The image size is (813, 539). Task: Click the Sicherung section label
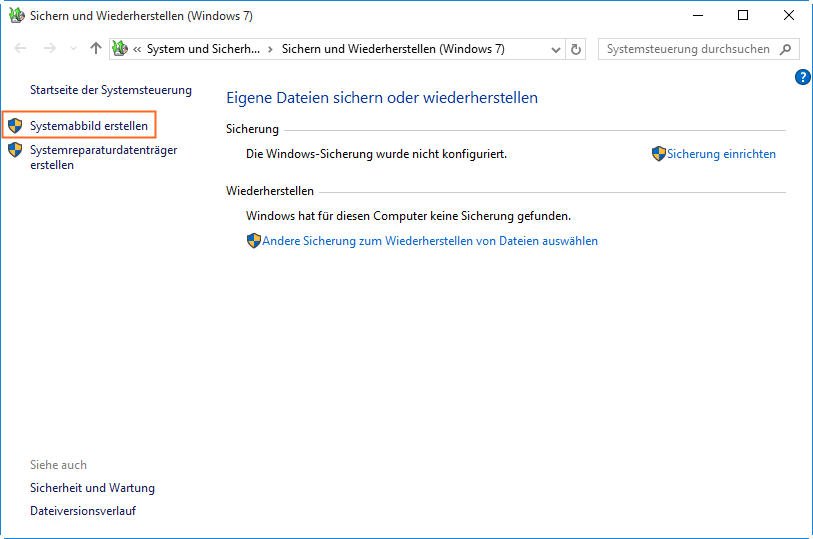253,129
